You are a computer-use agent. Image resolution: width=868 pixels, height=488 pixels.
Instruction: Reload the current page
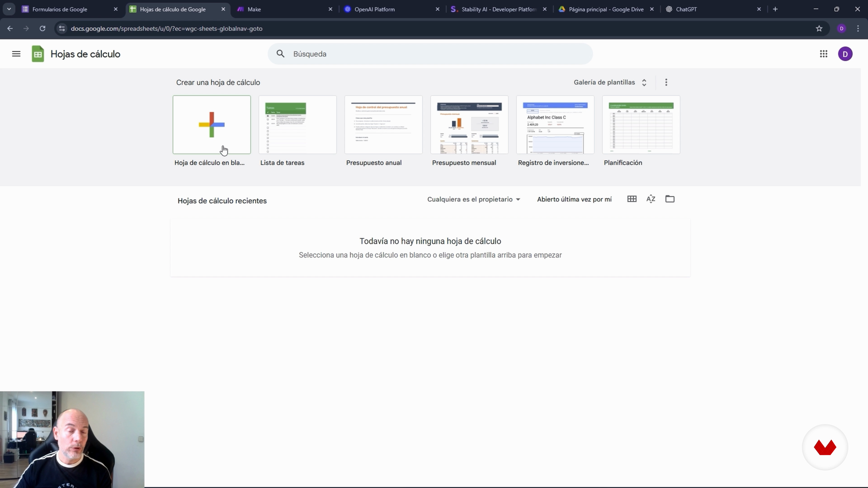[x=42, y=29]
